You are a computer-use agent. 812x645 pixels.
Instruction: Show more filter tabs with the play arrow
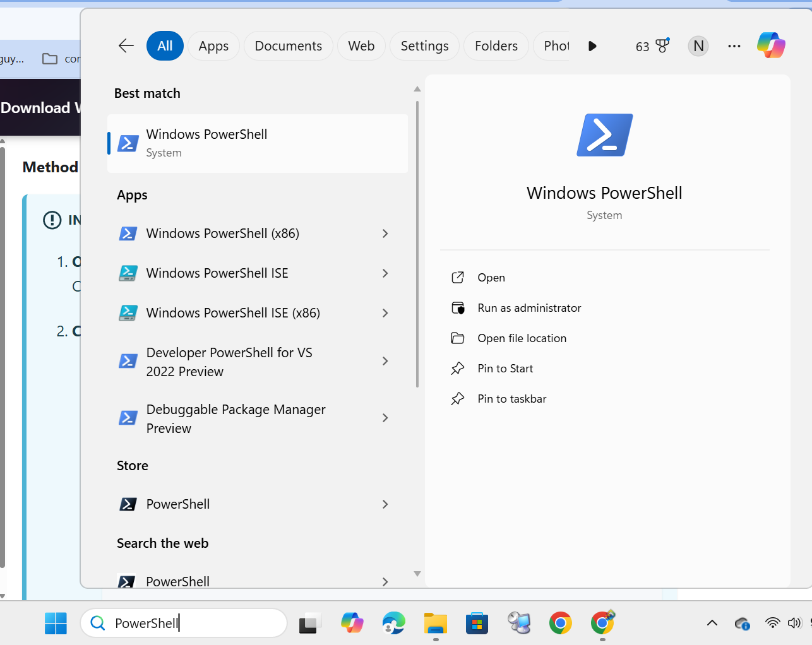(x=592, y=46)
